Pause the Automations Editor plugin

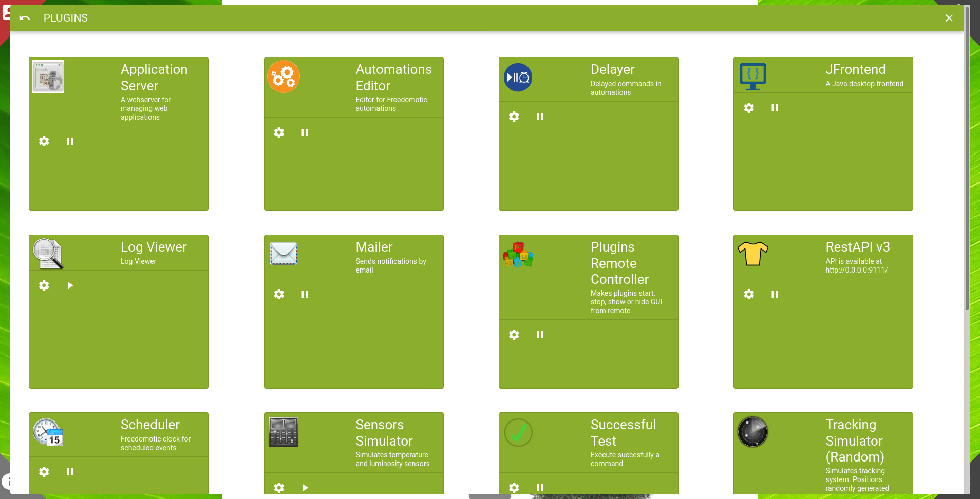coord(305,132)
